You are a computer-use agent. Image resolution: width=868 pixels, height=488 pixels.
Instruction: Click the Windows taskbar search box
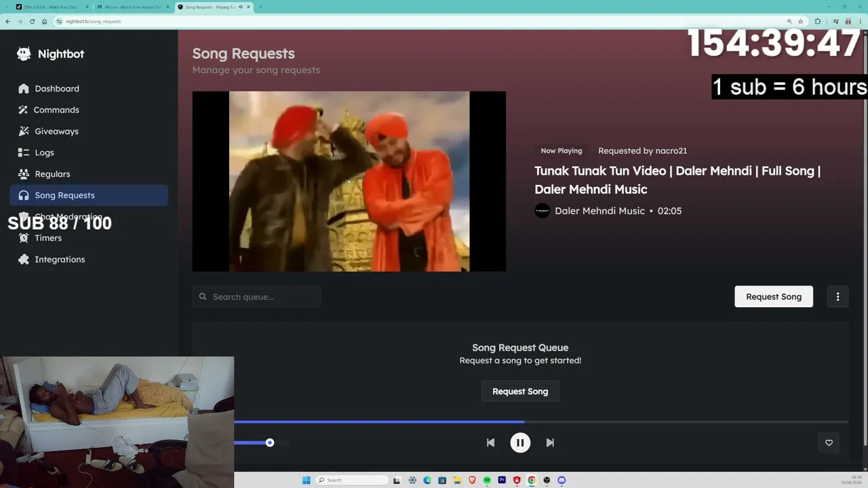[353, 480]
